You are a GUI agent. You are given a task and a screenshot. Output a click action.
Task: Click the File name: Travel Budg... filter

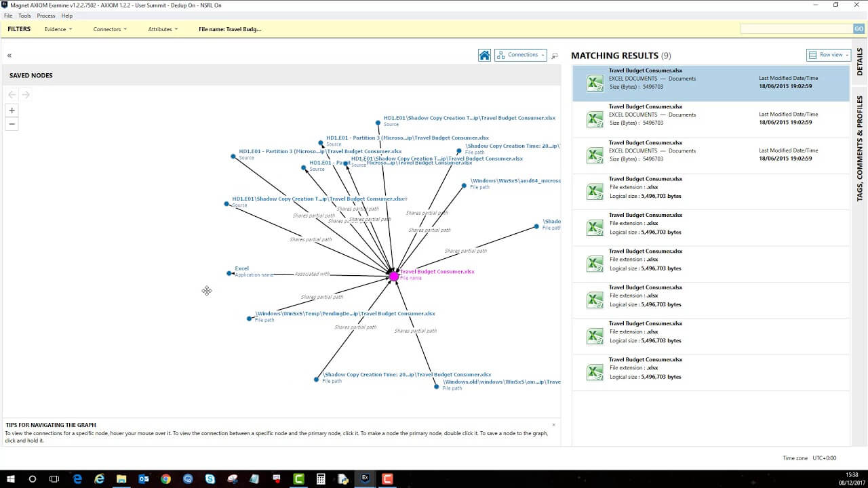230,29
